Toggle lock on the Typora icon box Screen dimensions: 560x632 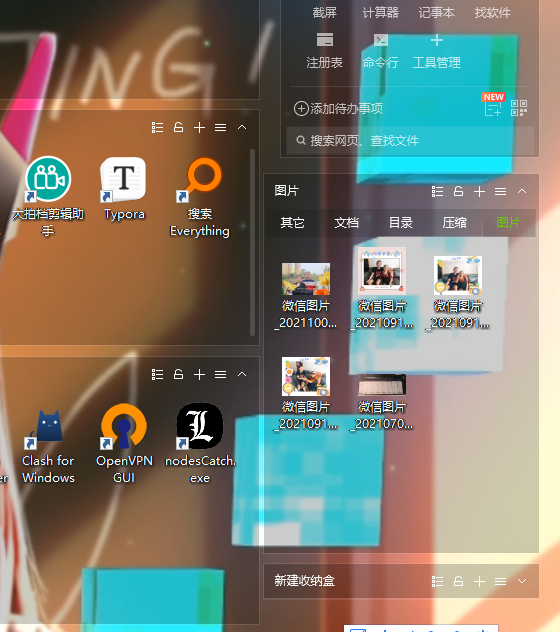(x=178, y=127)
